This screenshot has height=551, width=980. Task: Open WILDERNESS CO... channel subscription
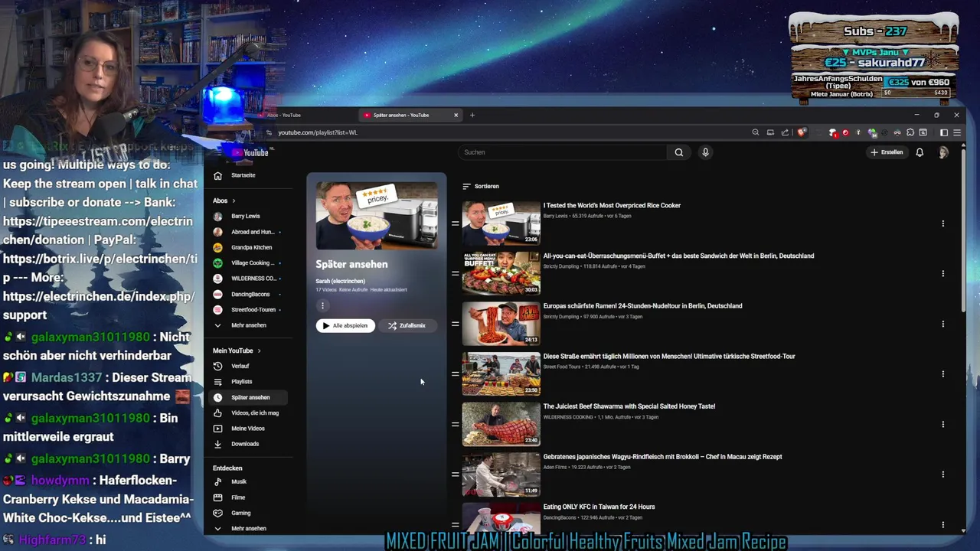249,279
